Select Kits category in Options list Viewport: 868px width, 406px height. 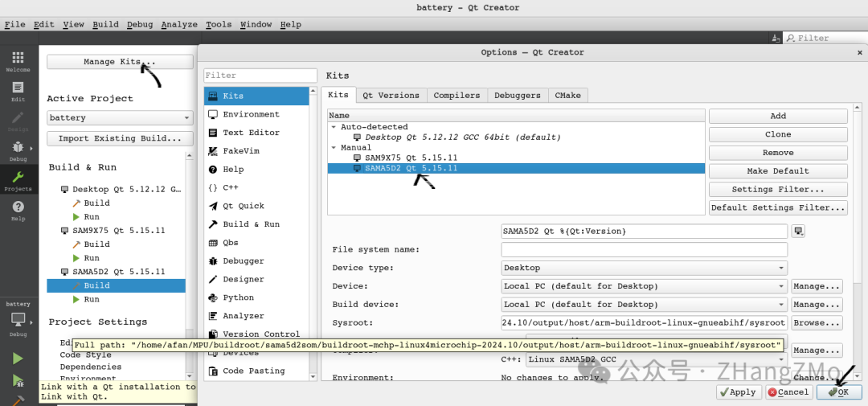(x=256, y=96)
